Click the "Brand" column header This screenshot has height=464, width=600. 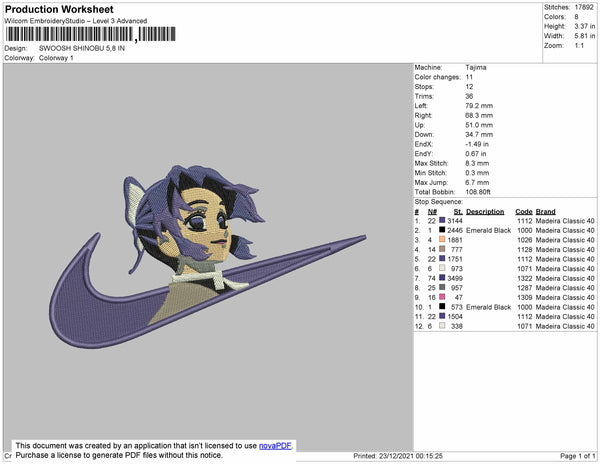click(545, 212)
